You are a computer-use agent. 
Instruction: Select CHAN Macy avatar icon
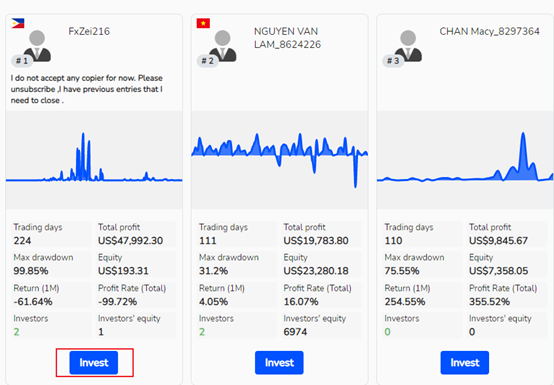coord(408,46)
